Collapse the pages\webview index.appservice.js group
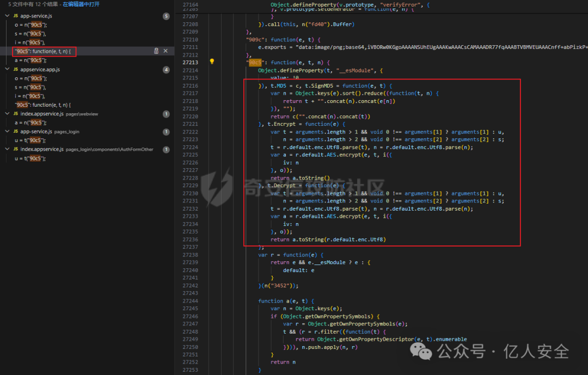 [x=7, y=114]
